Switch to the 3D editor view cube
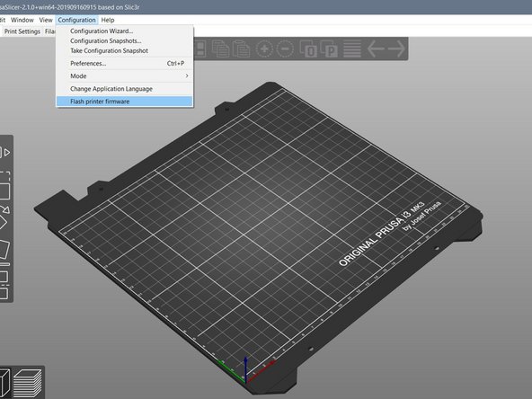The width and height of the screenshot is (532, 399). pos(4,384)
